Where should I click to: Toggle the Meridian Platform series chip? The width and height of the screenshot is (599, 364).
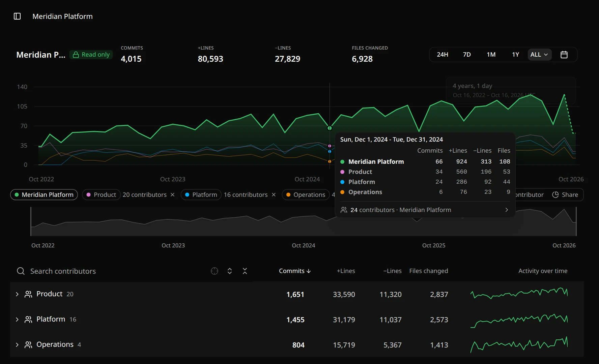point(44,195)
